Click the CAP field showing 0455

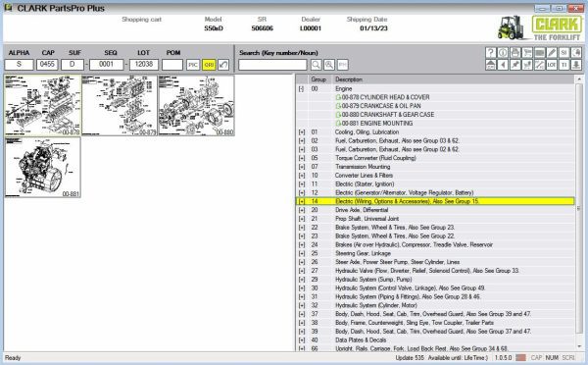47,64
